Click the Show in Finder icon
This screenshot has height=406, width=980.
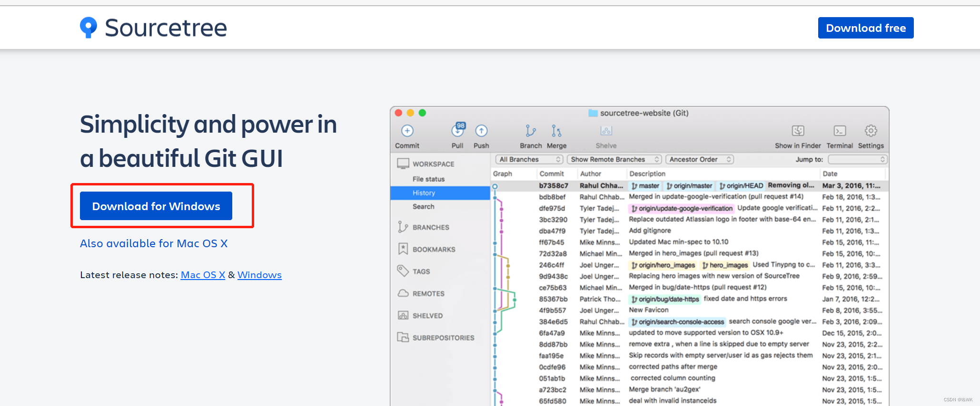click(798, 131)
